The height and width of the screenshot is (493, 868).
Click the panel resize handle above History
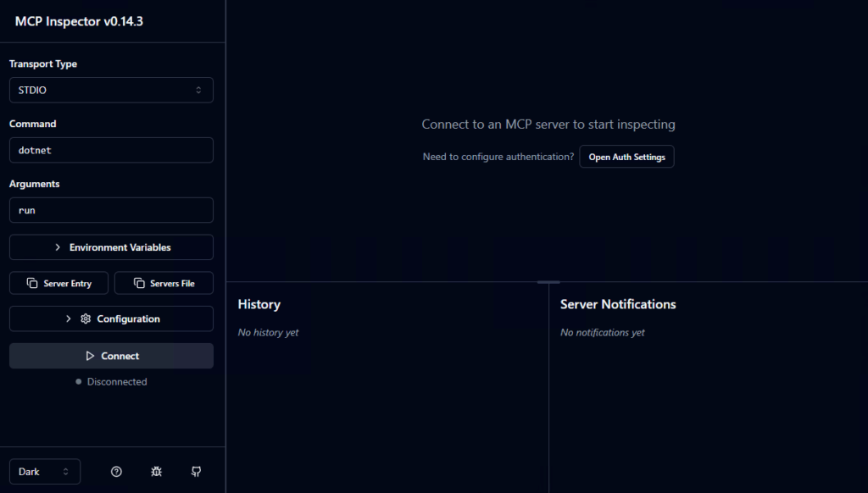548,282
